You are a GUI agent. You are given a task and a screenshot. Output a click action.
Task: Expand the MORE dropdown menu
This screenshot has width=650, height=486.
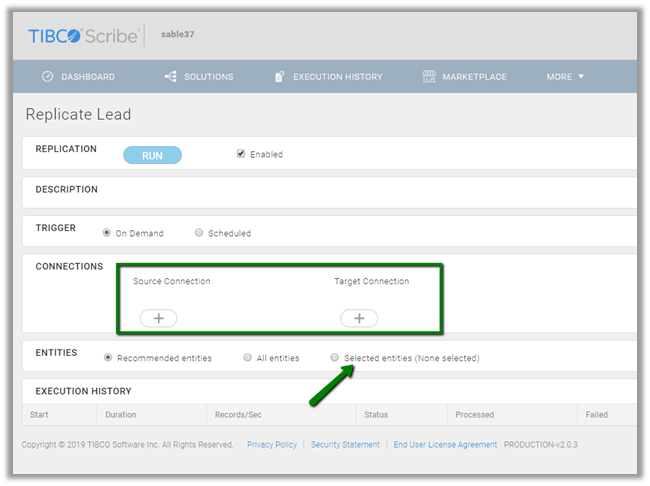coord(565,77)
